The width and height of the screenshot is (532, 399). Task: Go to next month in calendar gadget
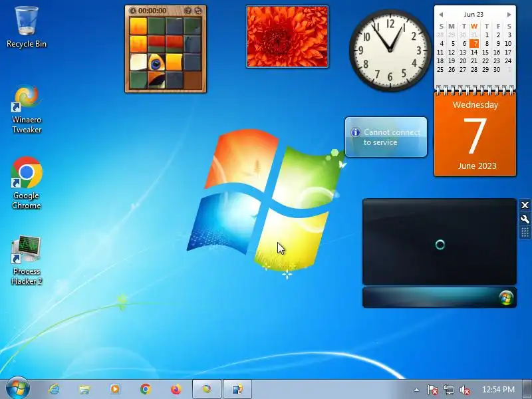click(509, 15)
